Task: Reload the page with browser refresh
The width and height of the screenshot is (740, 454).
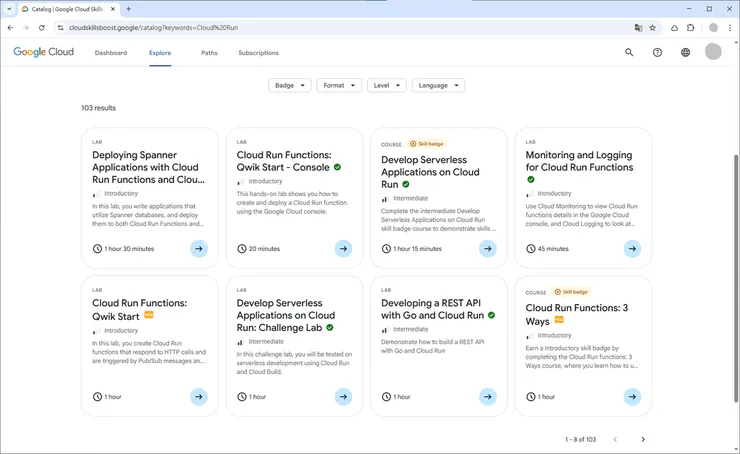Action: click(41, 27)
